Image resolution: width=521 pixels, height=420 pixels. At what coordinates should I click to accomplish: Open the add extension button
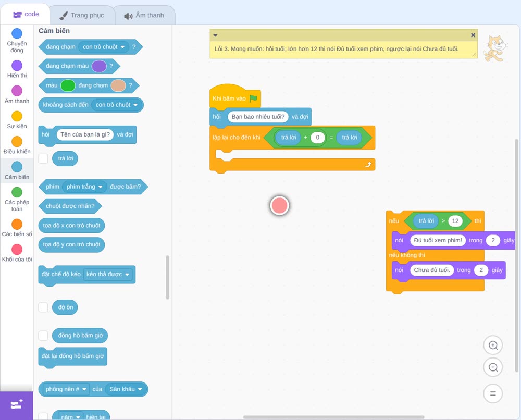(x=17, y=405)
